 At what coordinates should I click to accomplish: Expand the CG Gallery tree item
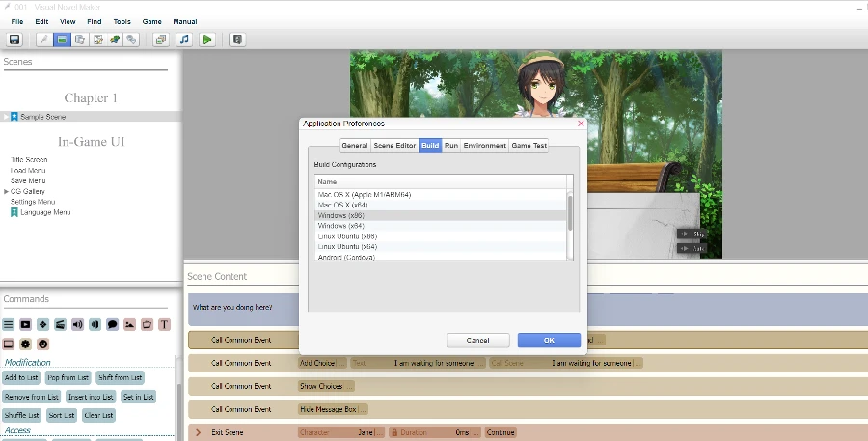point(7,192)
